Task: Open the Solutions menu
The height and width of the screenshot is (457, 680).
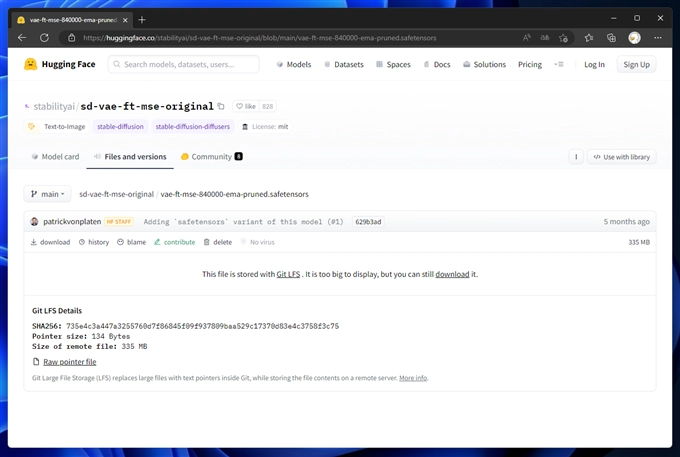Action: [484, 64]
